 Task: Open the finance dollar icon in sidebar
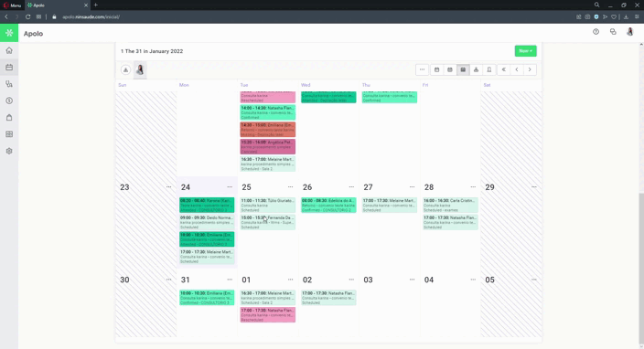[9, 100]
